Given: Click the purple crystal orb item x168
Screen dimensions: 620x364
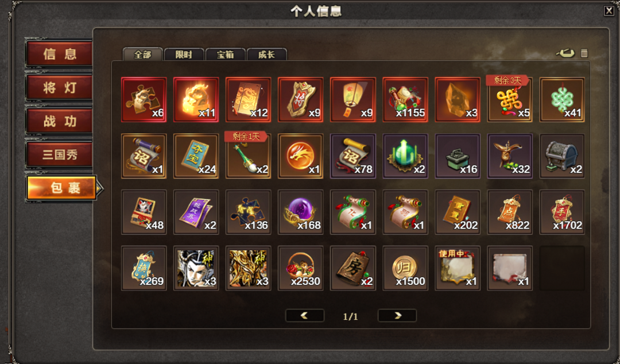Looking at the screenshot, I should (300, 212).
